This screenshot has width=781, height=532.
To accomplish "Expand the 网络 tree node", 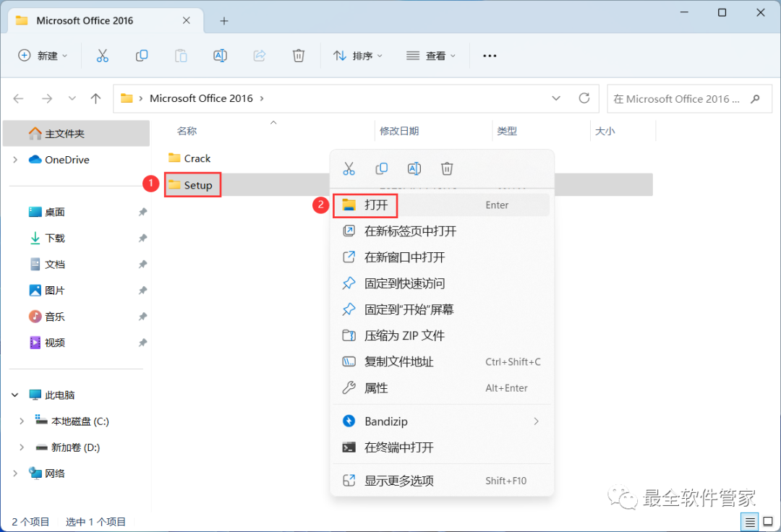I will [15, 473].
